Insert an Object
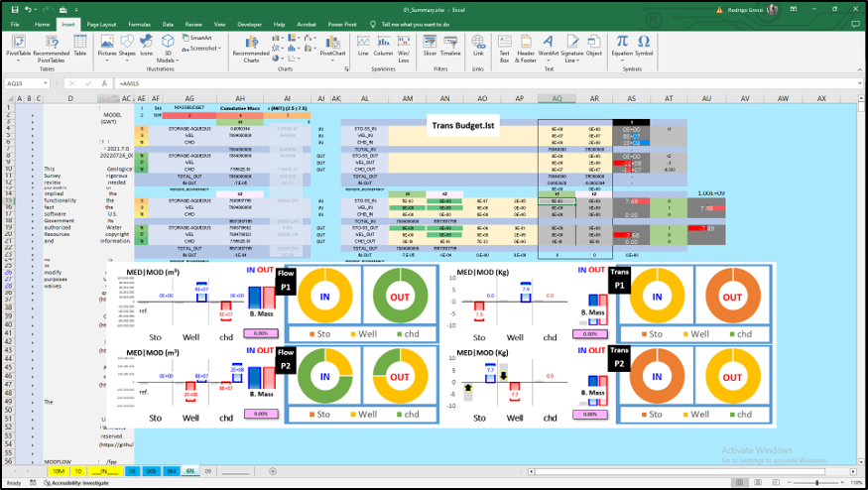The height and width of the screenshot is (490, 868). point(594,46)
